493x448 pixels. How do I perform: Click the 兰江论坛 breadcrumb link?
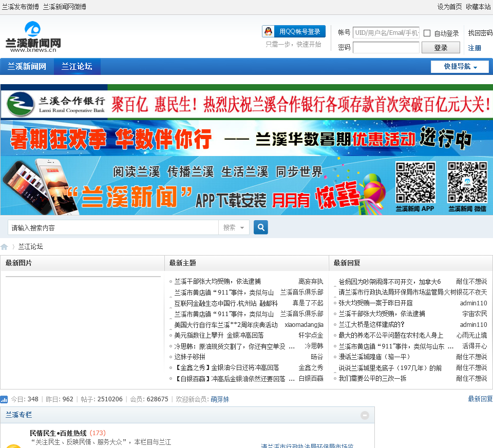(x=30, y=247)
